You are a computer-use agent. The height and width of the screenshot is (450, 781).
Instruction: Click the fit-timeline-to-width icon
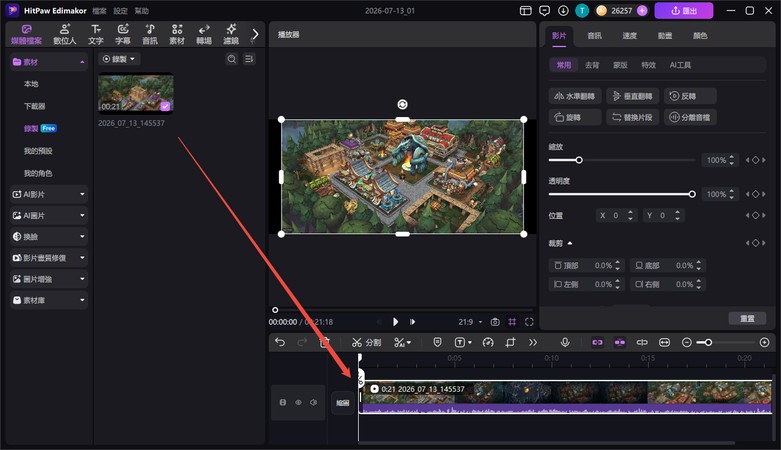(x=664, y=342)
